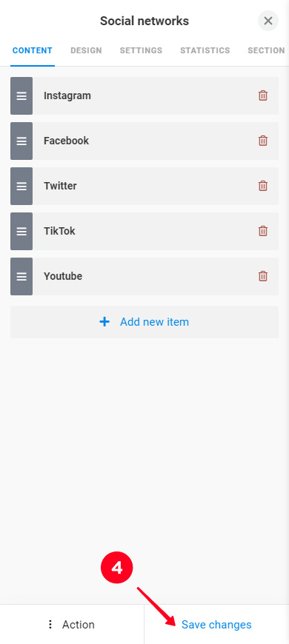
Task: Add new item to social networks
Action: point(144,322)
